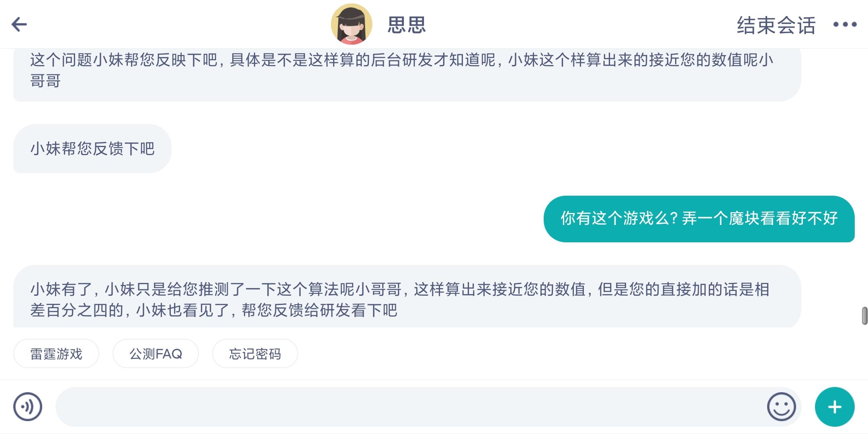
Task: Open the emoji picker
Action: pyautogui.click(x=781, y=407)
